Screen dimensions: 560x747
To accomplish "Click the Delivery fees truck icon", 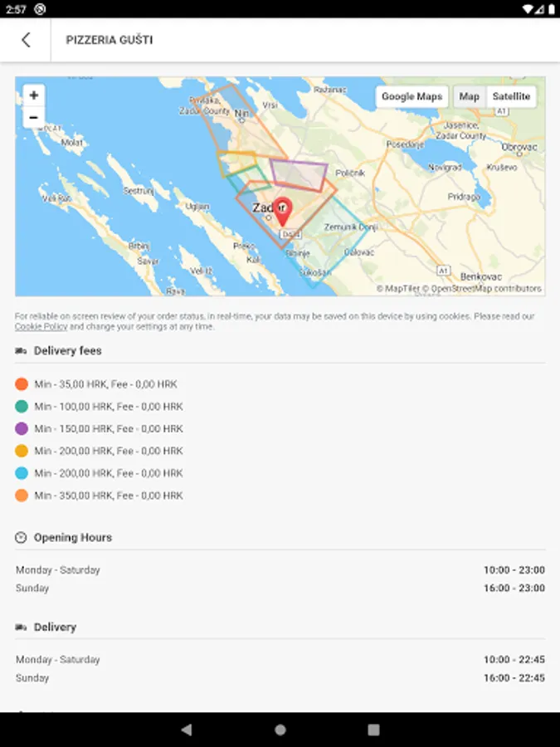I will pos(22,351).
